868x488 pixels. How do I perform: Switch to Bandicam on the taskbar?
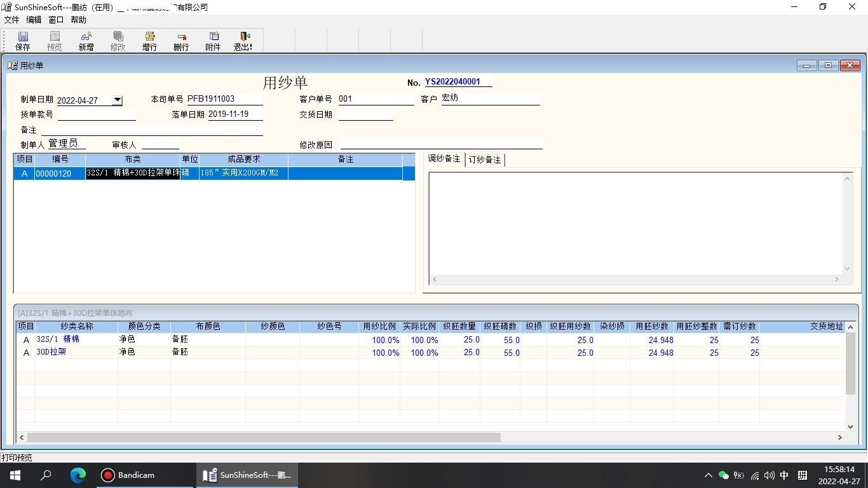(146, 475)
